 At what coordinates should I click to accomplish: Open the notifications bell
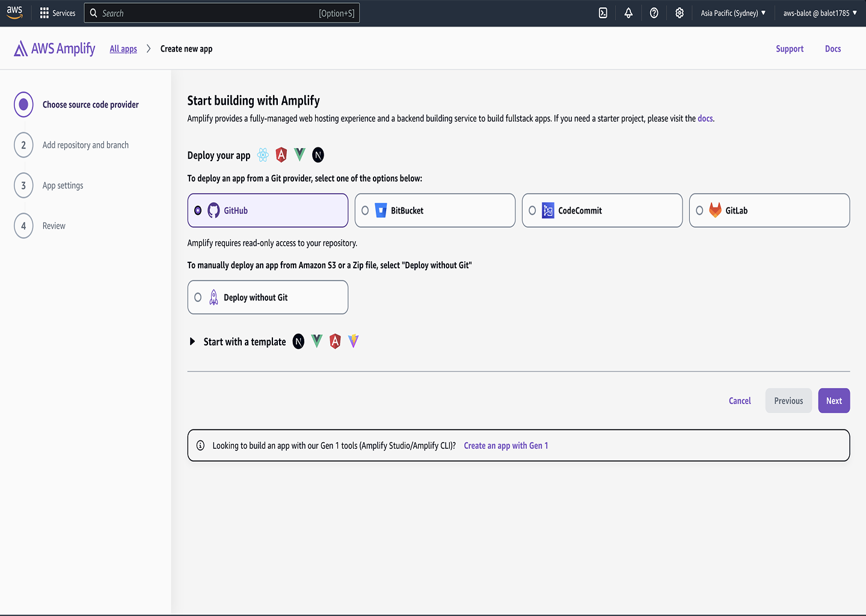coord(628,13)
